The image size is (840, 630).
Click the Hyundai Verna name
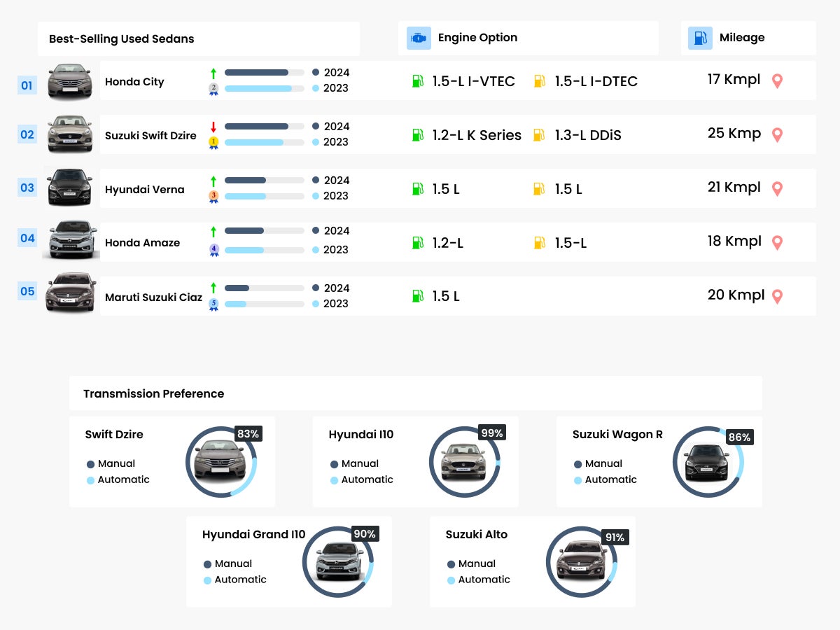click(145, 190)
